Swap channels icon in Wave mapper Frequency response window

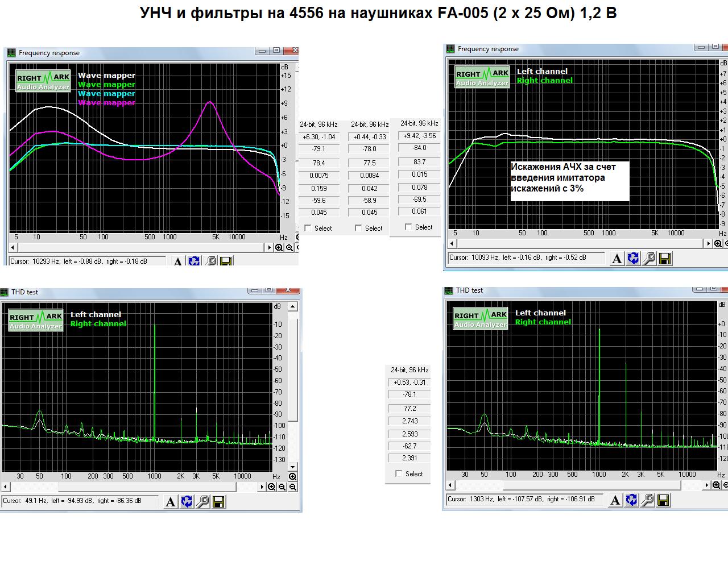[194, 261]
